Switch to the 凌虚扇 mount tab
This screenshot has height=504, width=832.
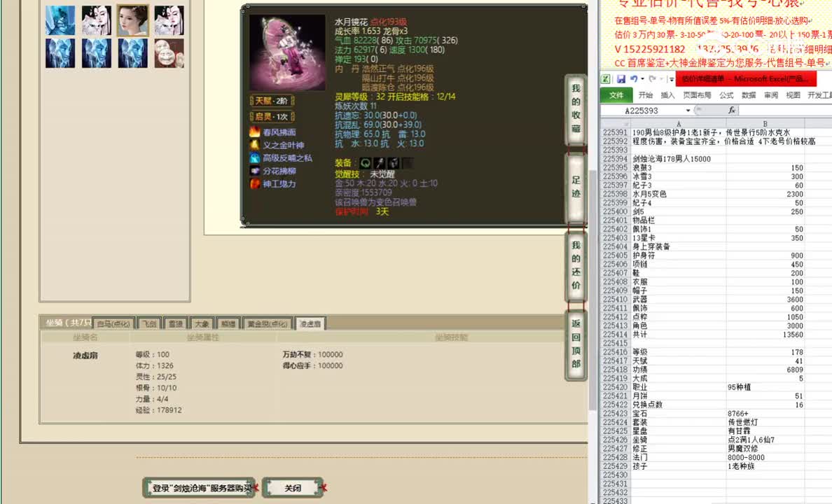click(x=310, y=323)
